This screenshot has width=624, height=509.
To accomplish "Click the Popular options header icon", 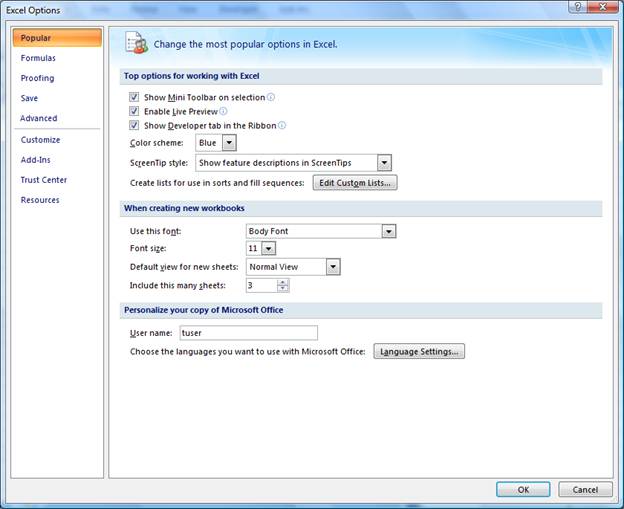I will click(136, 43).
